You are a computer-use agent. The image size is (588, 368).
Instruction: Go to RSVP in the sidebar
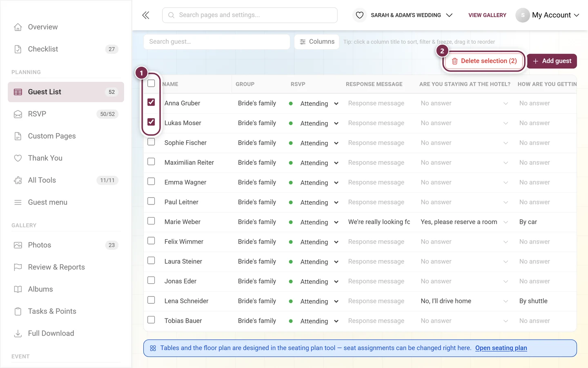coord(66,114)
